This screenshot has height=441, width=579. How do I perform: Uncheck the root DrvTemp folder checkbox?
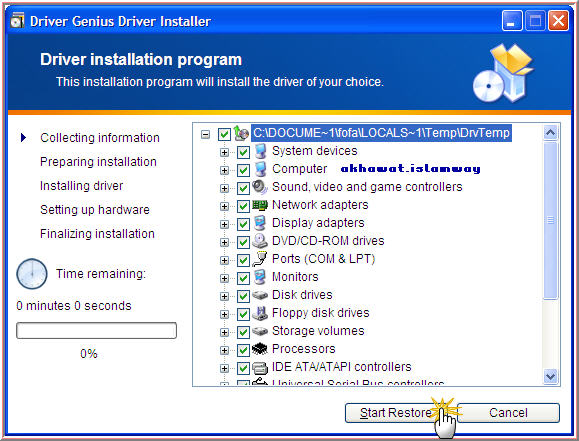(x=225, y=134)
